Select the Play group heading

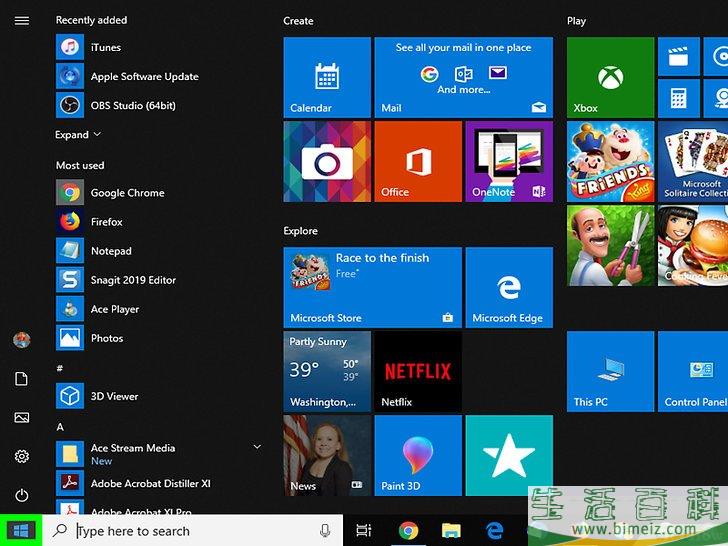click(576, 21)
